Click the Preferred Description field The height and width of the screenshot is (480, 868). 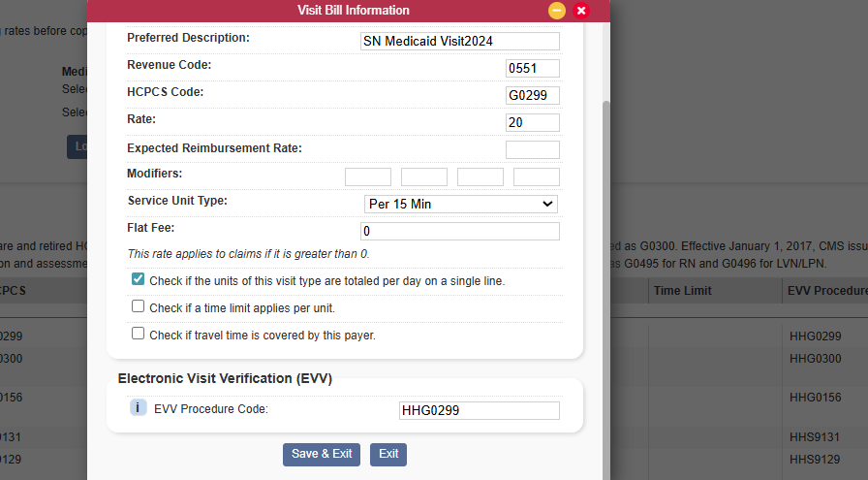tap(459, 41)
